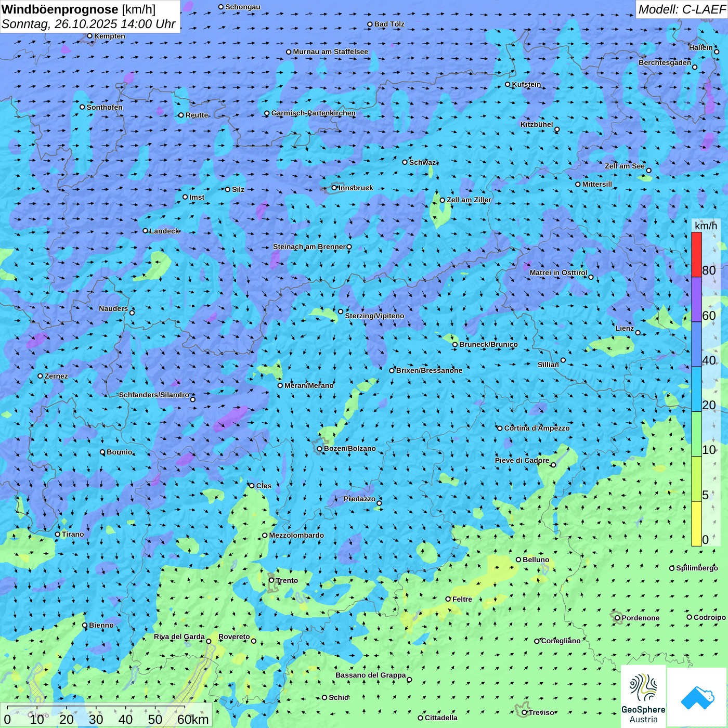Viewport: 728px width, 728px height.
Task: Choose the green 10–20 km/h legend segment
Action: pyautogui.click(x=696, y=434)
